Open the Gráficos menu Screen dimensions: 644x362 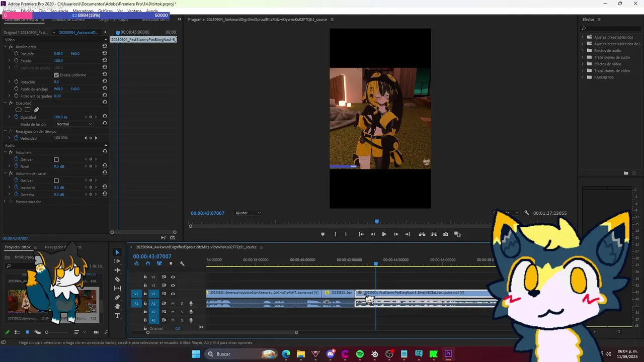[105, 11]
